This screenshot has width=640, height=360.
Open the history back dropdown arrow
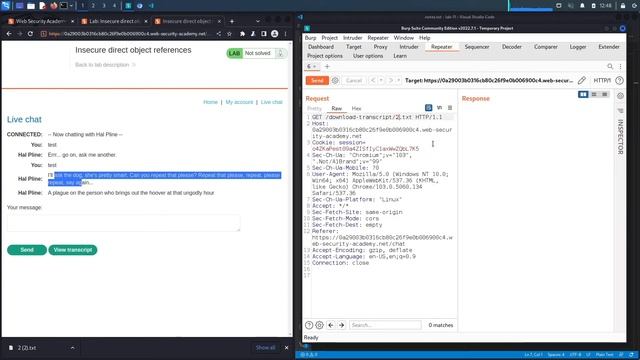[x=381, y=80]
